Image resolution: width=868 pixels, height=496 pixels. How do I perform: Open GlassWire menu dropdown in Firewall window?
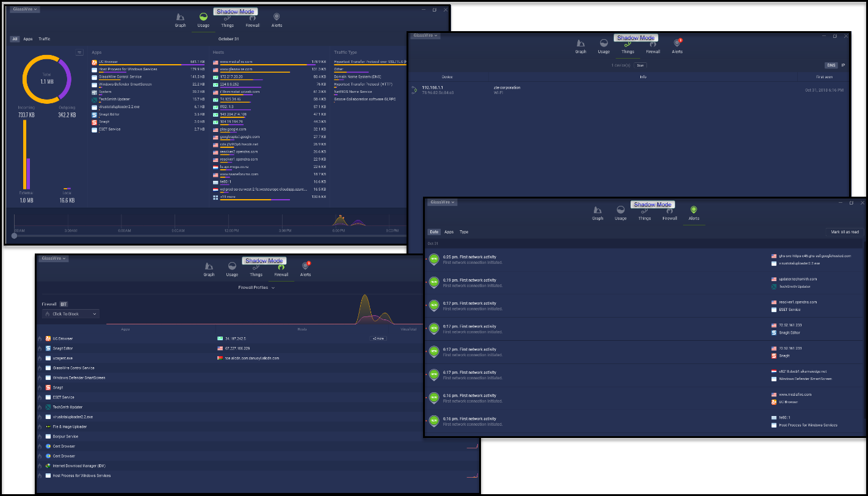click(53, 258)
